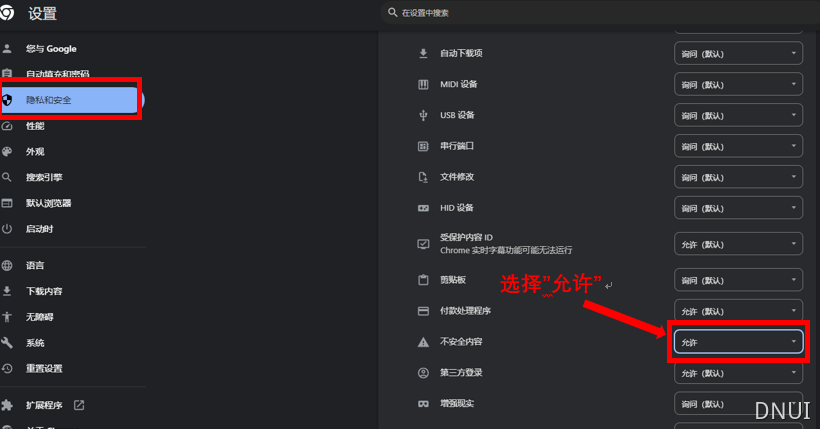Click the 受保护内容 ID label
820x429 pixels.
point(466,238)
